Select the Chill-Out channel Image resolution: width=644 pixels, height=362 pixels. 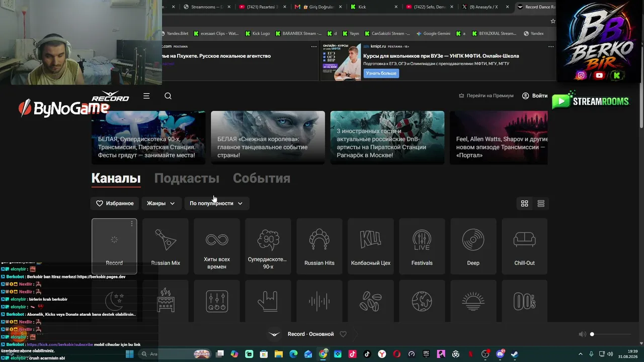(525, 246)
